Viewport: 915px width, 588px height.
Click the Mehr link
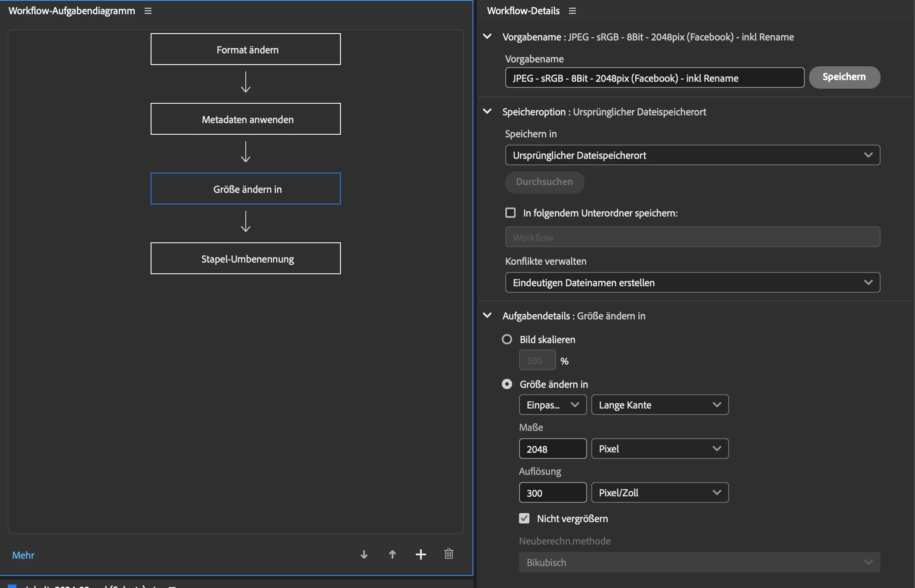[x=23, y=555]
